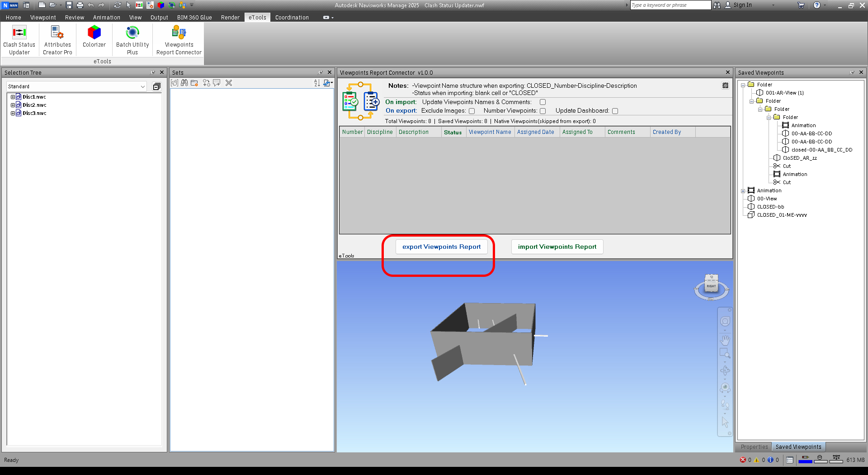Expand the Disc2.nwc tree node
Image resolution: width=868 pixels, height=475 pixels.
pyautogui.click(x=13, y=105)
